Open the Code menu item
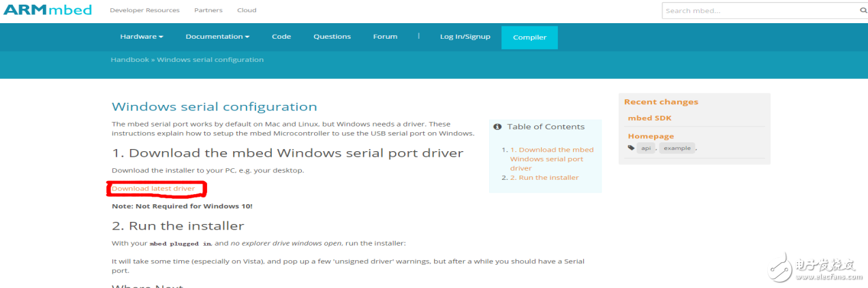This screenshot has width=868, height=288. point(281,37)
